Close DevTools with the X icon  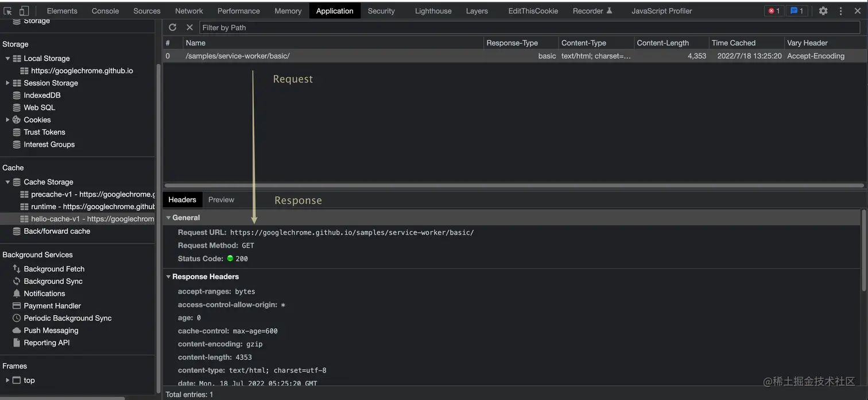858,11
